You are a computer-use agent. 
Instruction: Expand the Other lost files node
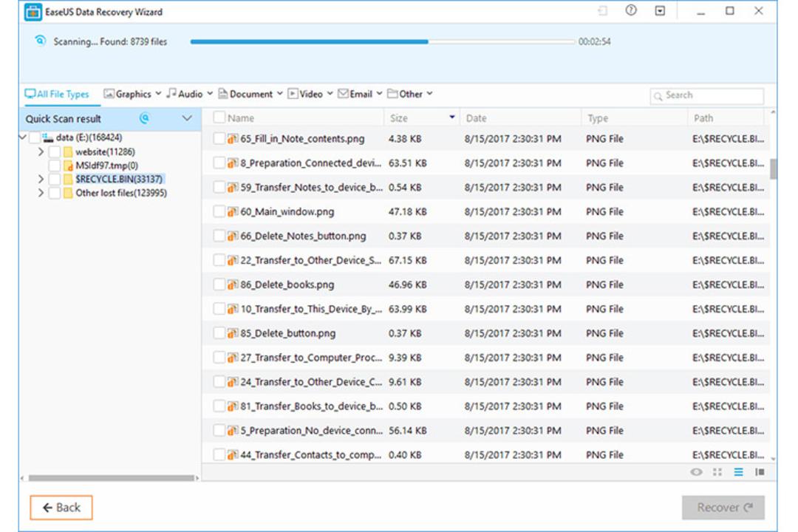(x=41, y=193)
